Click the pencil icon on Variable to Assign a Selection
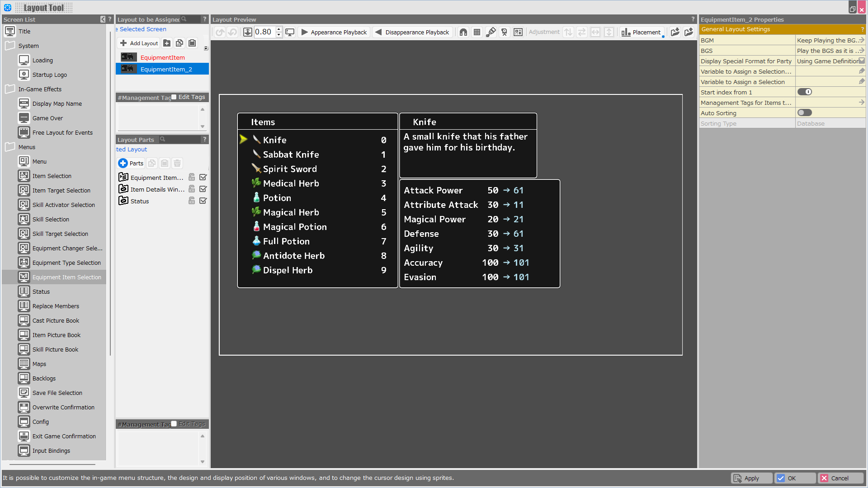Image resolution: width=868 pixels, height=488 pixels. click(861, 82)
